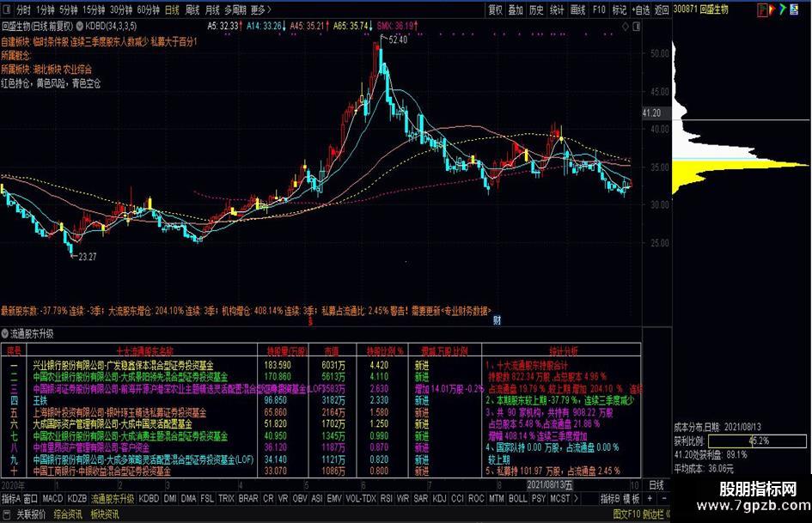Click the small icon left of 关联报价
Viewport: 812px width, 523px height.
coord(7,514)
